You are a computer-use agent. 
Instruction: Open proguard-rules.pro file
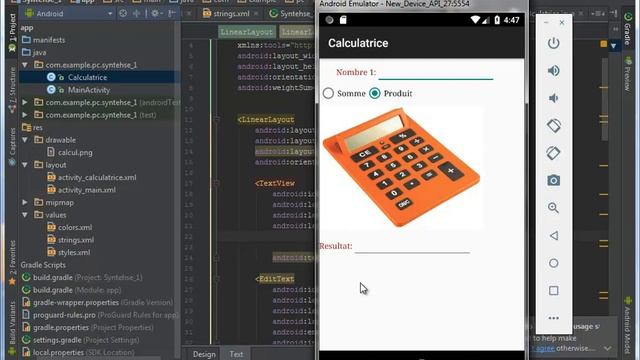click(x=105, y=315)
